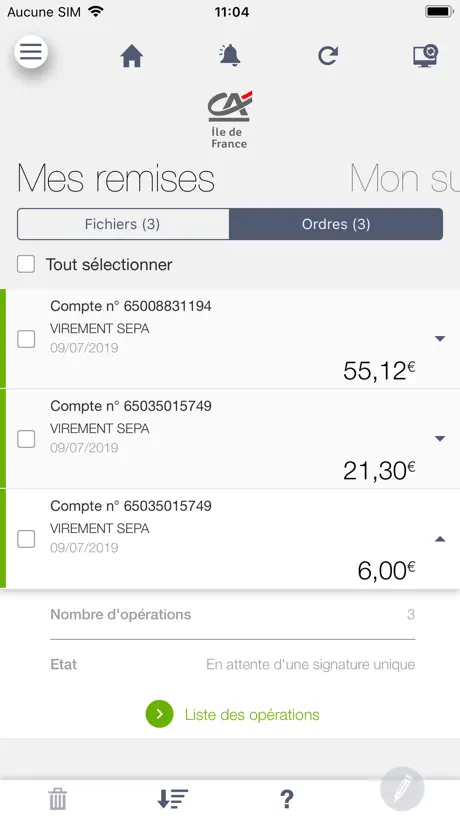The image size is (460, 818).
Task: Open the notifications bell
Action: pos(230,55)
